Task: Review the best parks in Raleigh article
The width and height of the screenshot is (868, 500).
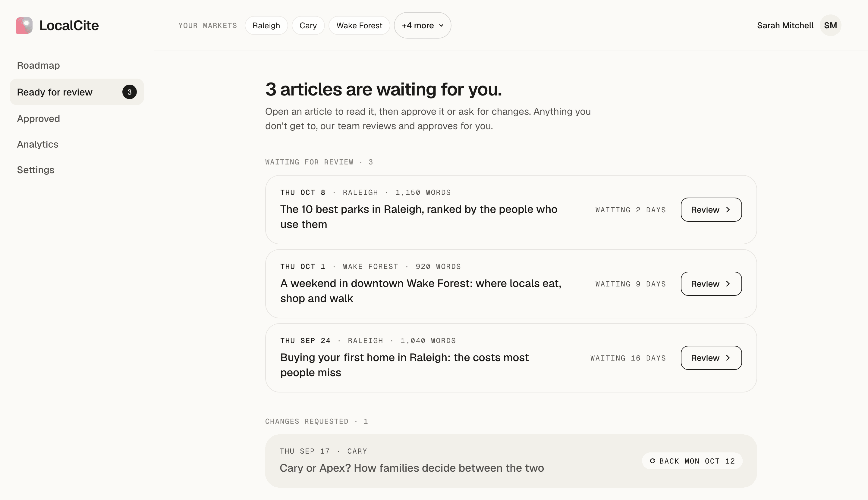Action: pyautogui.click(x=711, y=210)
